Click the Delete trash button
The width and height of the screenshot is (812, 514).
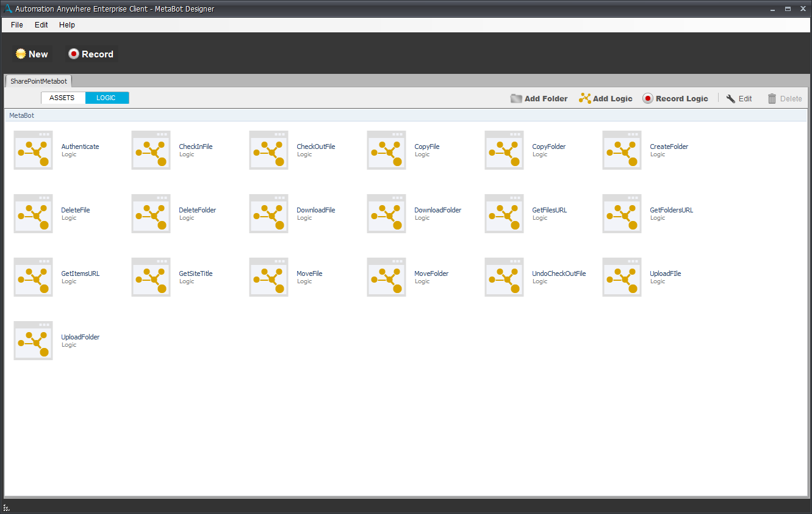pyautogui.click(x=785, y=98)
